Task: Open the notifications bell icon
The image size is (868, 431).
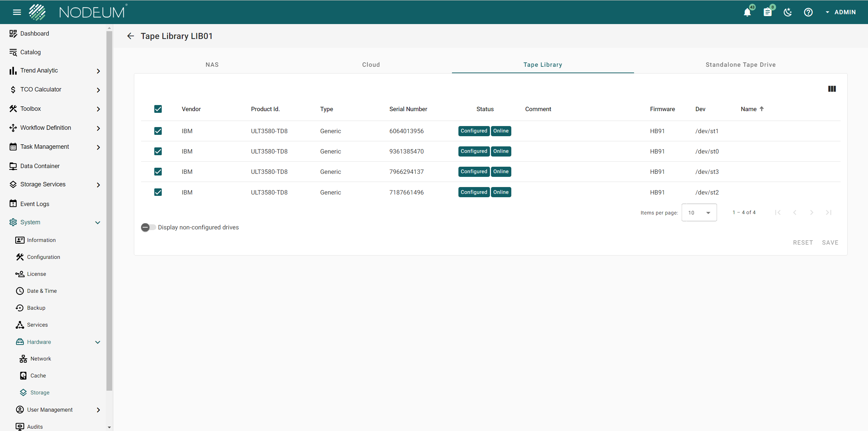Action: pyautogui.click(x=747, y=13)
